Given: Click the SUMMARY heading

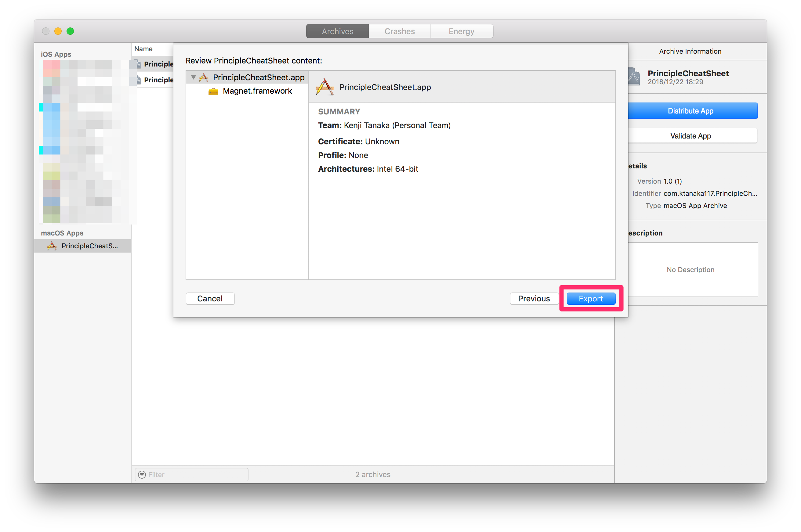Looking at the screenshot, I should pos(339,112).
